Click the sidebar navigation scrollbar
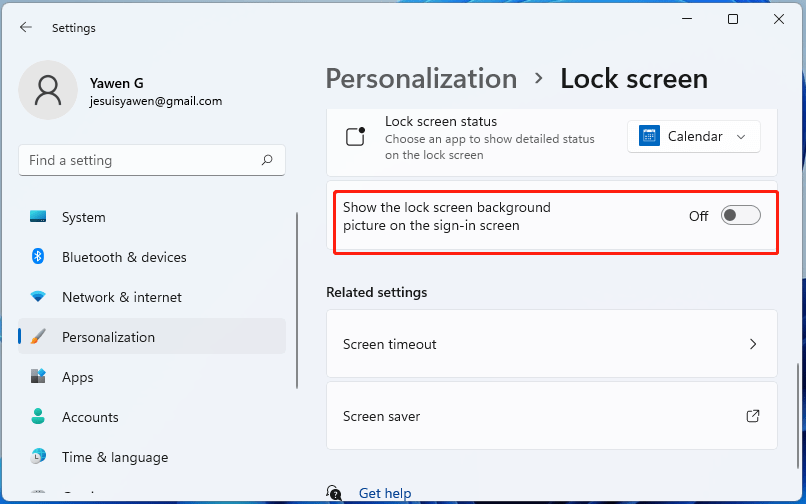The image size is (806, 504). (x=297, y=300)
